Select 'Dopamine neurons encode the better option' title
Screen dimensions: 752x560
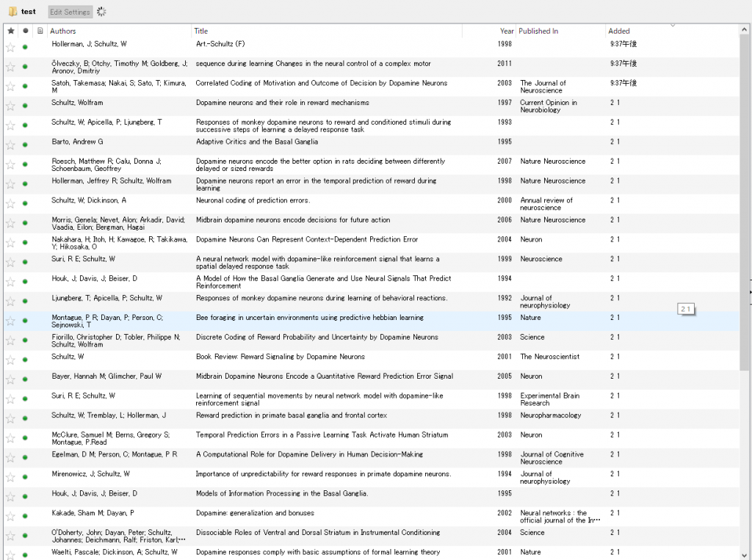tap(320, 165)
